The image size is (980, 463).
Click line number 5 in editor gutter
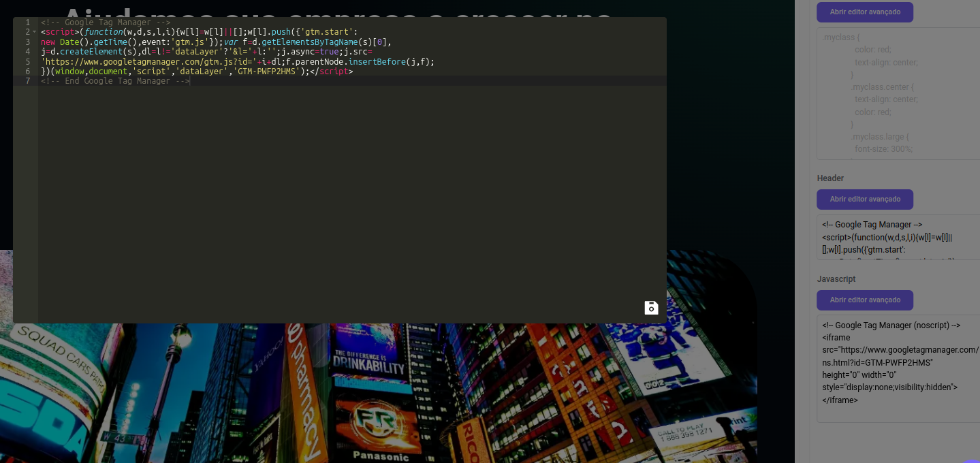click(27, 61)
